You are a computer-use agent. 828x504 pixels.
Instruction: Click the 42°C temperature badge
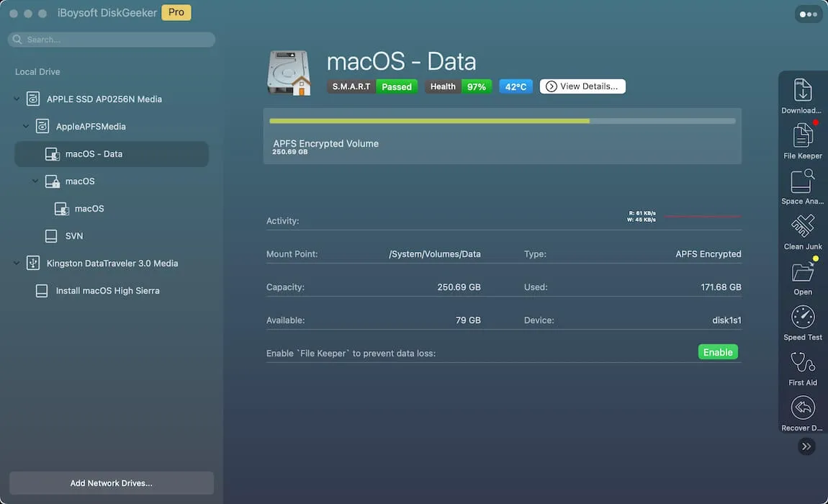tap(516, 86)
